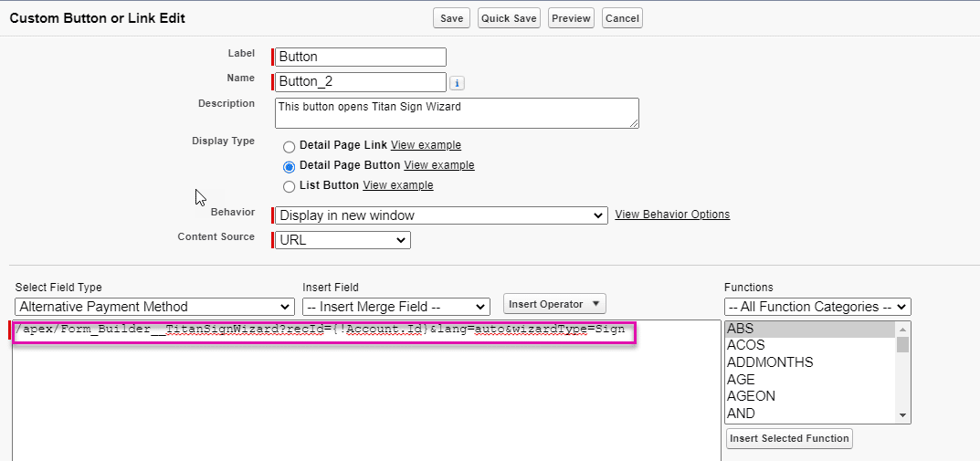Choose the List Button radio option
Viewport: 980px width, 461px height.
coord(290,186)
